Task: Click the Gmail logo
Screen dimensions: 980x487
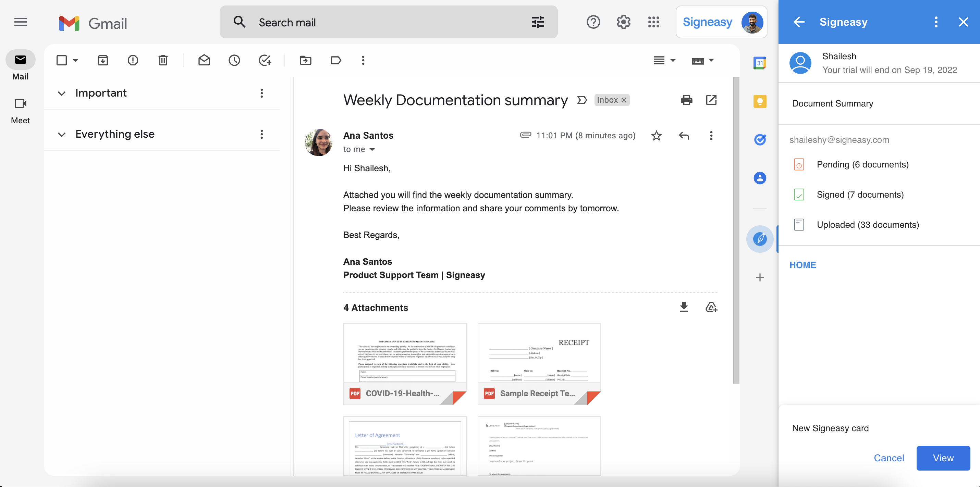Action: click(93, 23)
